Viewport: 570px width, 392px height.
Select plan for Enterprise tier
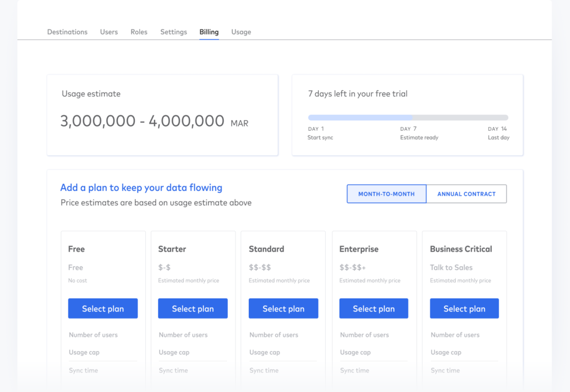pos(374,308)
